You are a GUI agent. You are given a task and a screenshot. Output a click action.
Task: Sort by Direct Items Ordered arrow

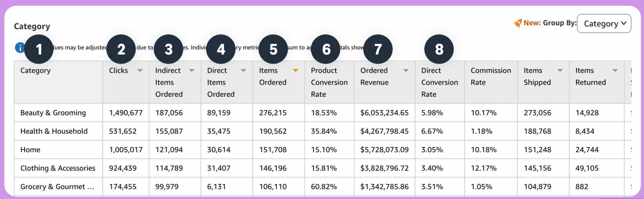(x=243, y=71)
